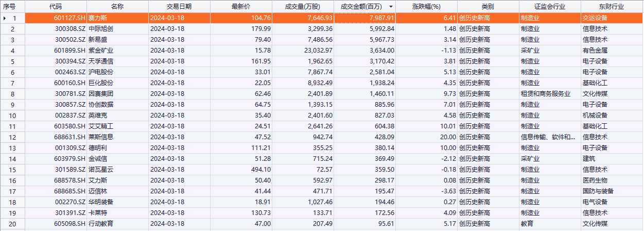Click the sort arrow in 成交金额(百万) header
Viewport: 644px width, 231px height.
point(391,7)
